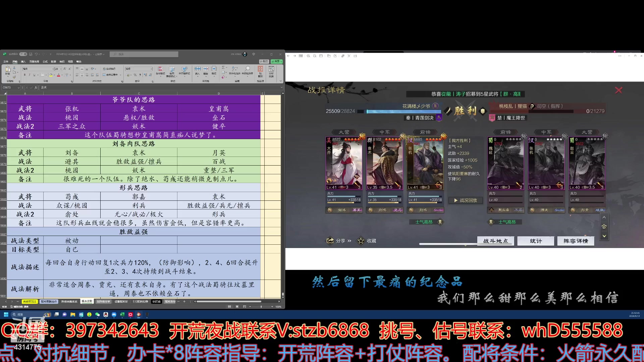Open the 公式 ribbon tab
This screenshot has height=362, width=644.
[45, 62]
